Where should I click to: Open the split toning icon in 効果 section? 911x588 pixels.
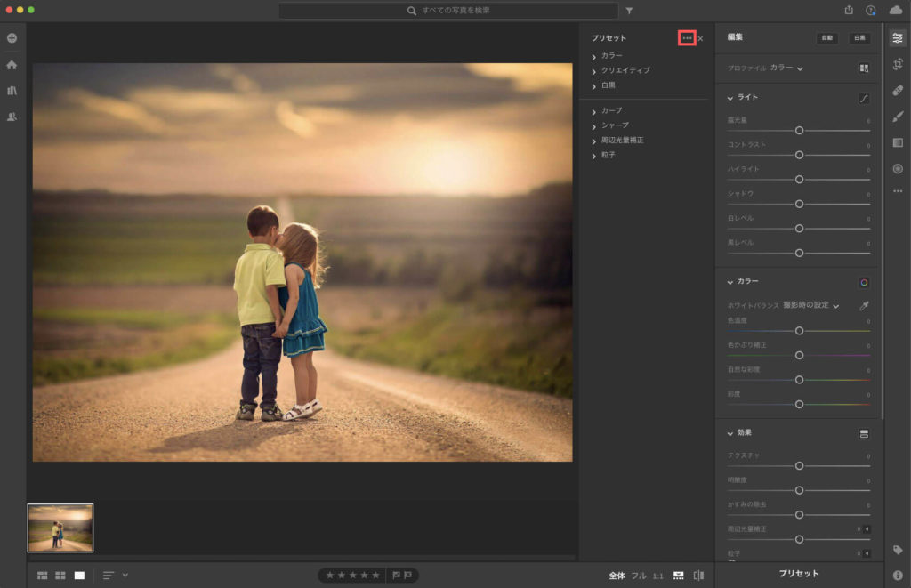click(864, 434)
